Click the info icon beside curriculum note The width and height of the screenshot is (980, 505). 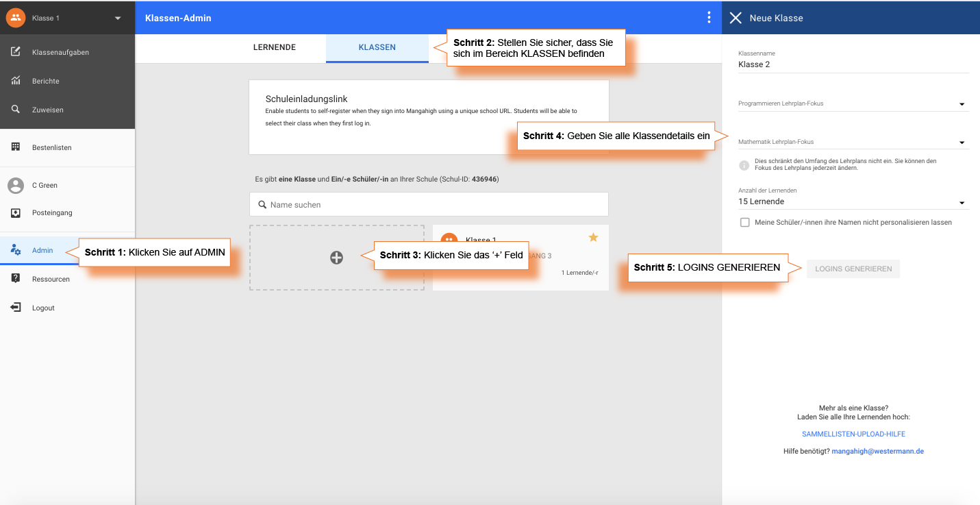point(744,165)
